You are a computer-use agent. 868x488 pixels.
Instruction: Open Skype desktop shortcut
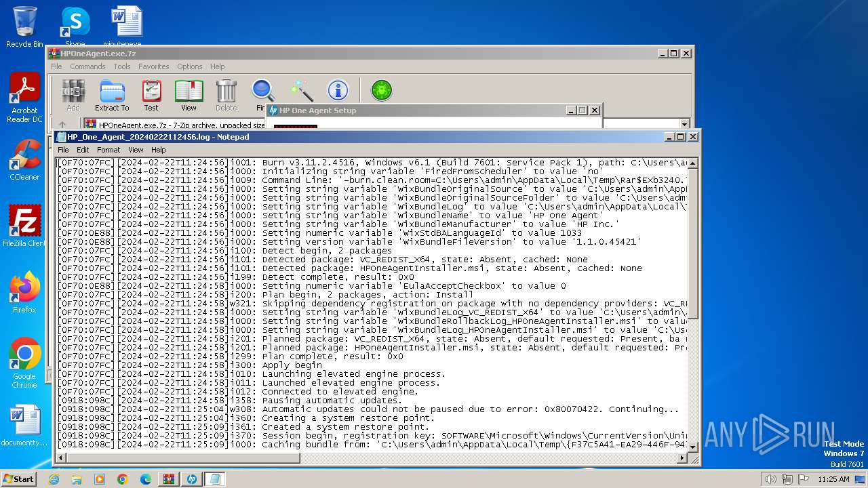(75, 26)
